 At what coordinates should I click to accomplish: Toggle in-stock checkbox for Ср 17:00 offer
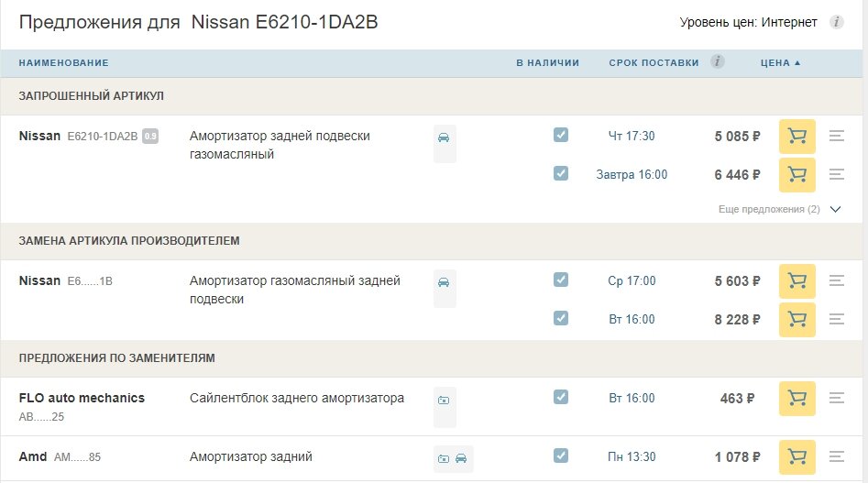tap(561, 280)
